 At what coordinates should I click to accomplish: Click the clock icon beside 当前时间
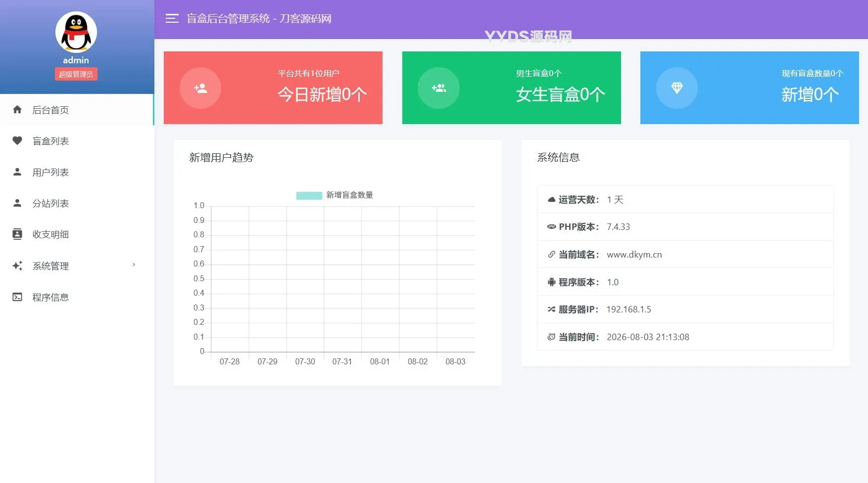[x=551, y=337]
